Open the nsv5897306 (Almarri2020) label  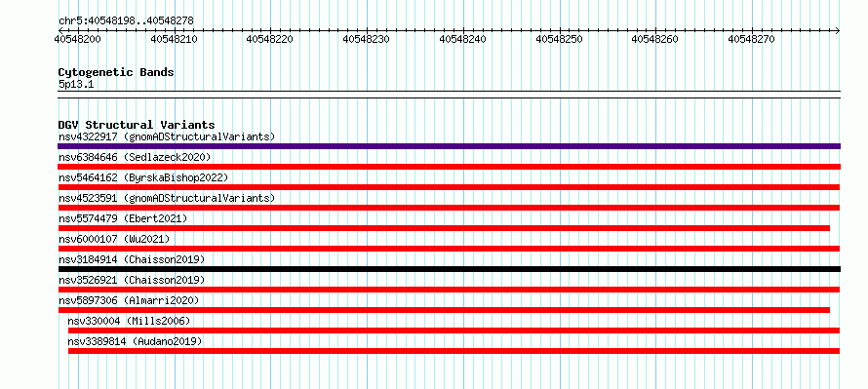(x=129, y=300)
